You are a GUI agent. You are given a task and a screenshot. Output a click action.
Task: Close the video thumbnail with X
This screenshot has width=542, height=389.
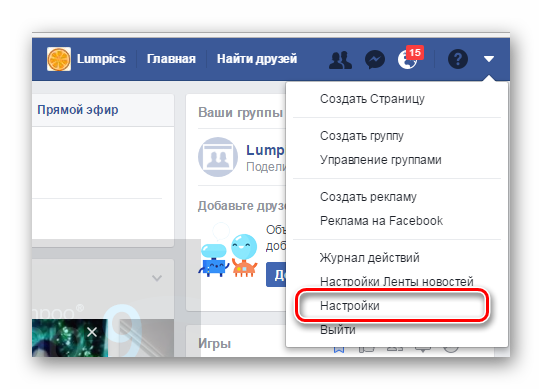point(92,332)
